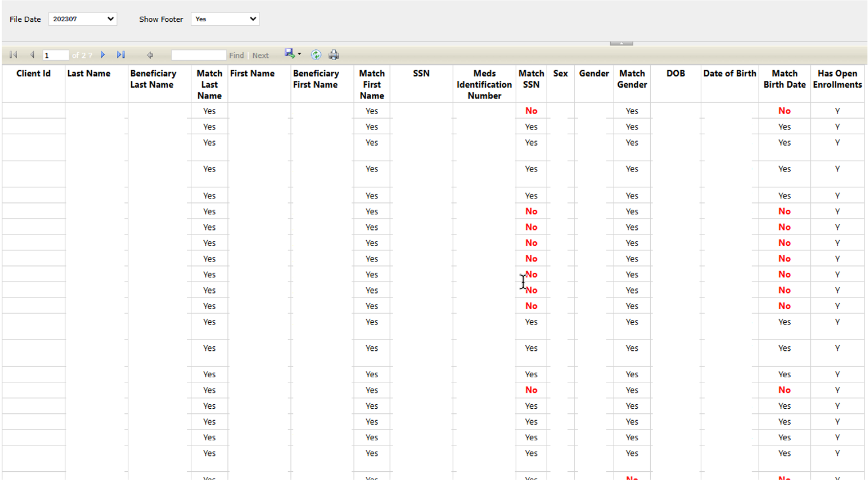This screenshot has height=485, width=868.
Task: Go to the first report page
Action: click(x=13, y=55)
